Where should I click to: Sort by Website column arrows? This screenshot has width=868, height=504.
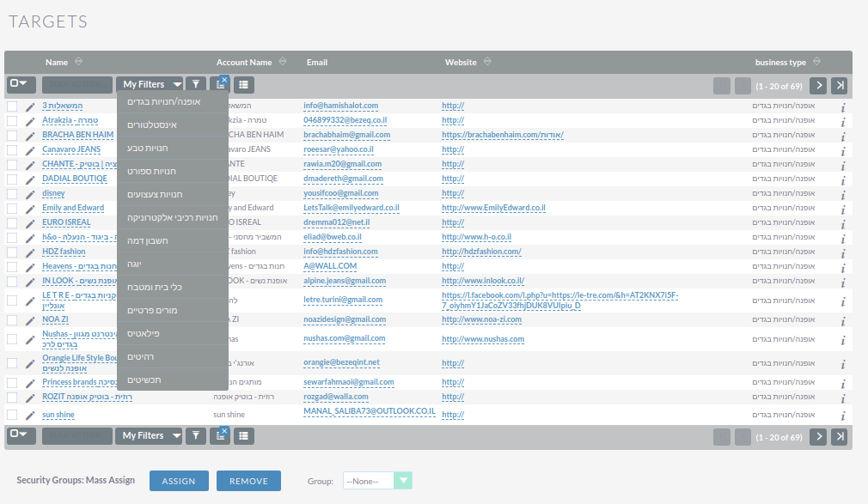[487, 62]
